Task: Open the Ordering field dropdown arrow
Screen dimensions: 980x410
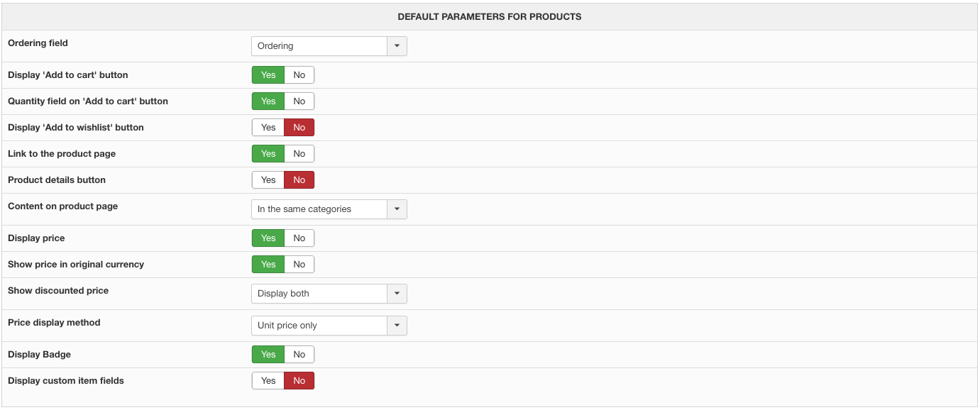Action: pyautogui.click(x=397, y=46)
